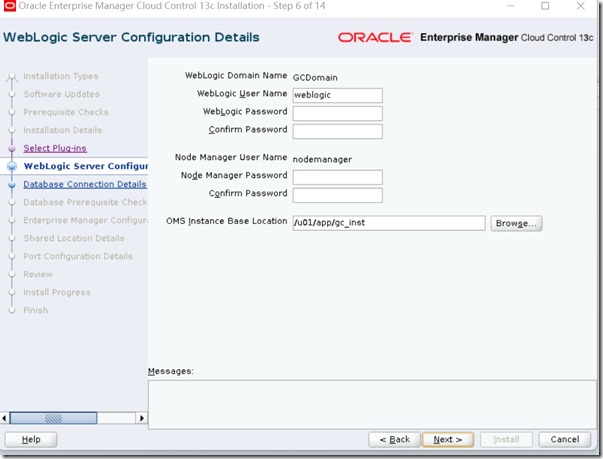Click the Port Configuration Details step
The height and width of the screenshot is (459, 603).
point(78,256)
